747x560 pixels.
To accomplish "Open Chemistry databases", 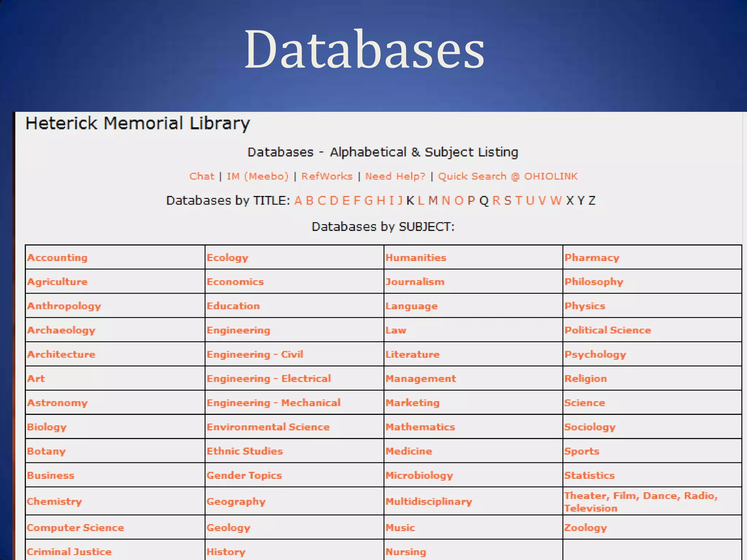I will tap(54, 502).
